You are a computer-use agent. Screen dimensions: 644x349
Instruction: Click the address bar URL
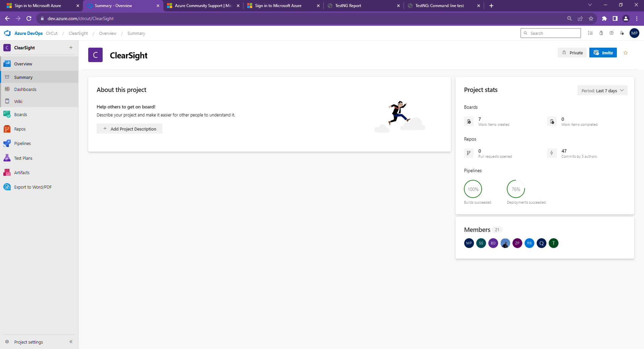[80, 18]
